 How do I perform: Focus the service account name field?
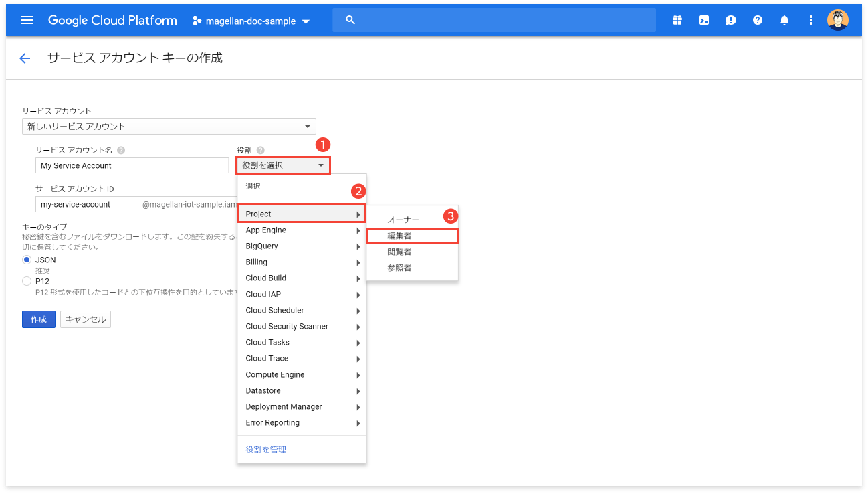pos(132,165)
